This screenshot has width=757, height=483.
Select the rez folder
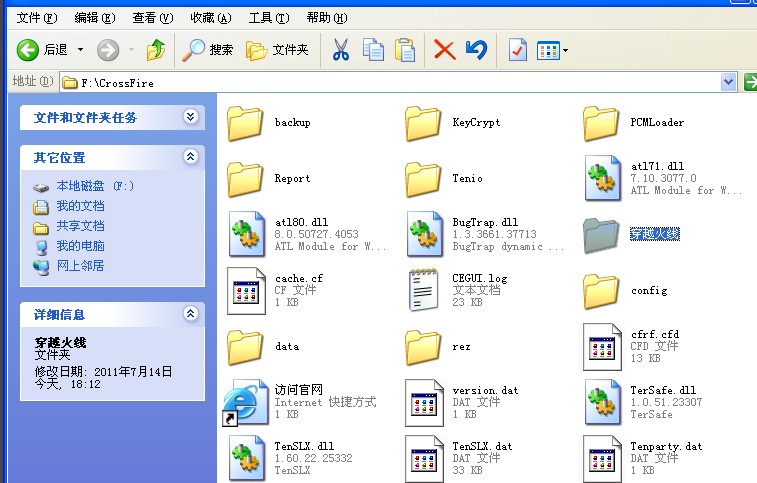438,347
